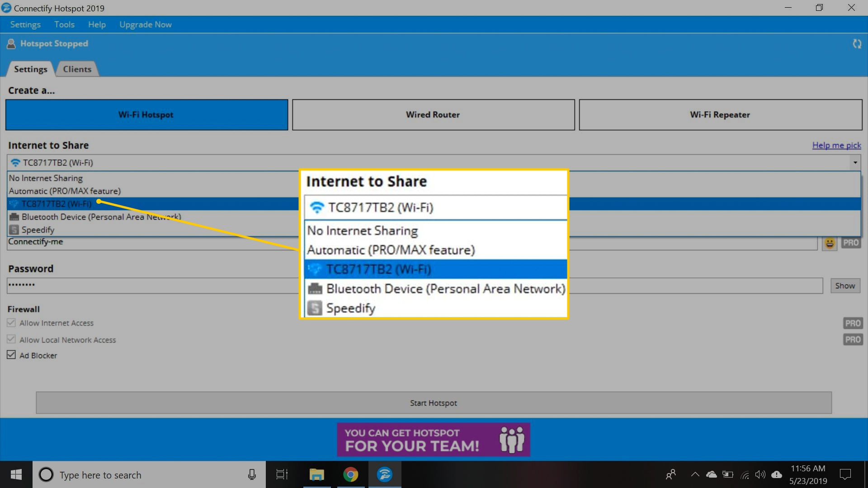
Task: Click the Cortana circle icon in taskbar
Action: coord(46,474)
